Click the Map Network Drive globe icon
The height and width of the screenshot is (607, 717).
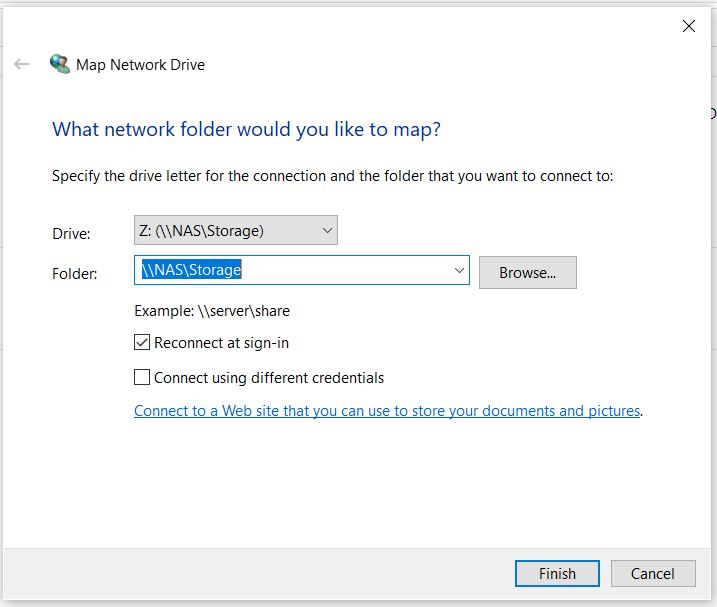(60, 64)
